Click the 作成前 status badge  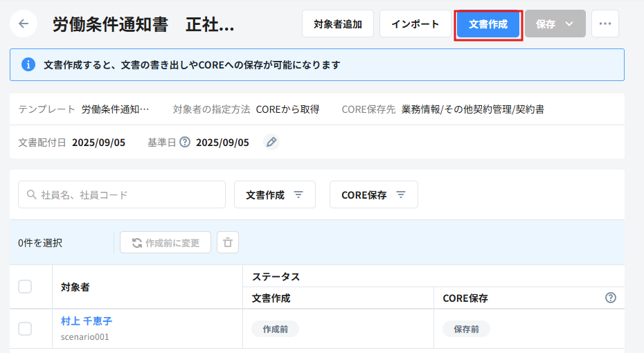pos(275,329)
